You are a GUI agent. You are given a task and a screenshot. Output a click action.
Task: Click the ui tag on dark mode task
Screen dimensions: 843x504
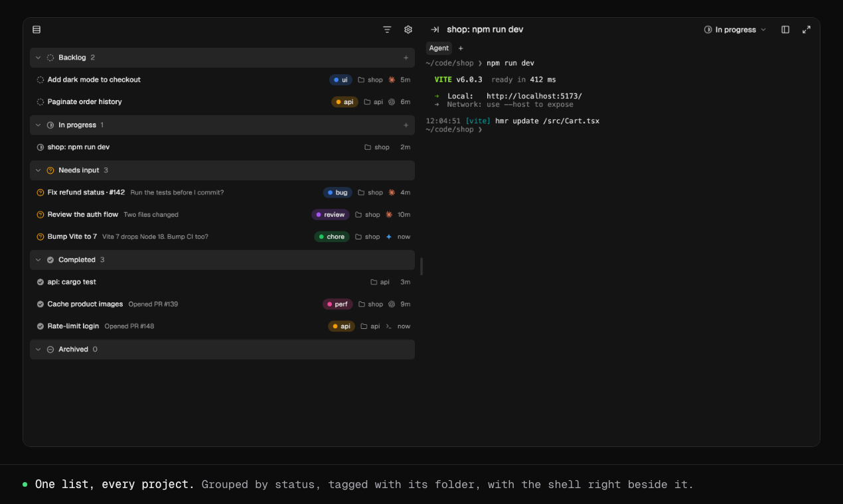[341, 80]
